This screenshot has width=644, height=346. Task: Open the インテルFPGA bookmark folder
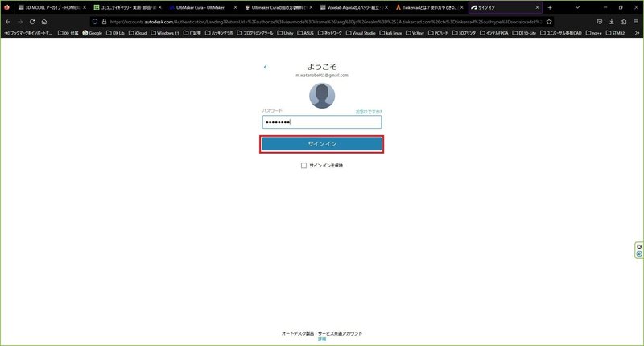tap(494, 33)
